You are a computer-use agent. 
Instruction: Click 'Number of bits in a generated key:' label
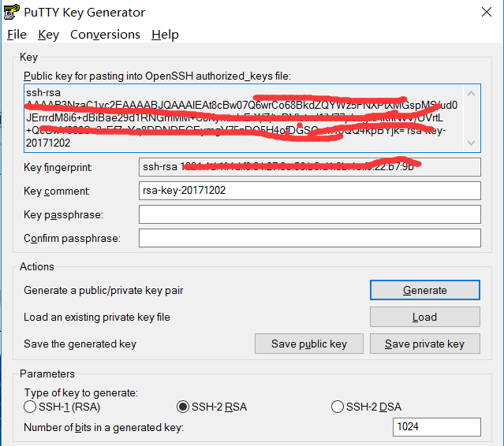[104, 427]
